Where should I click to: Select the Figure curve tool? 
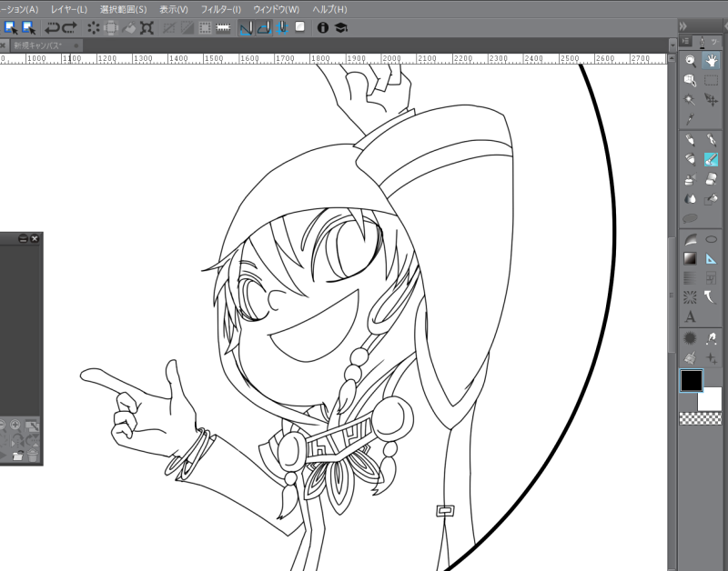[x=691, y=239]
